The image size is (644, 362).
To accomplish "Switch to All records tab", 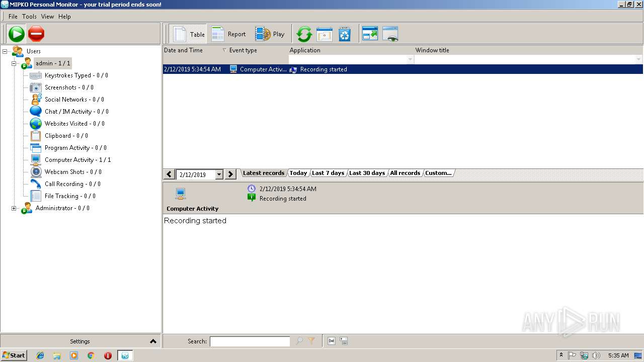I will (405, 173).
